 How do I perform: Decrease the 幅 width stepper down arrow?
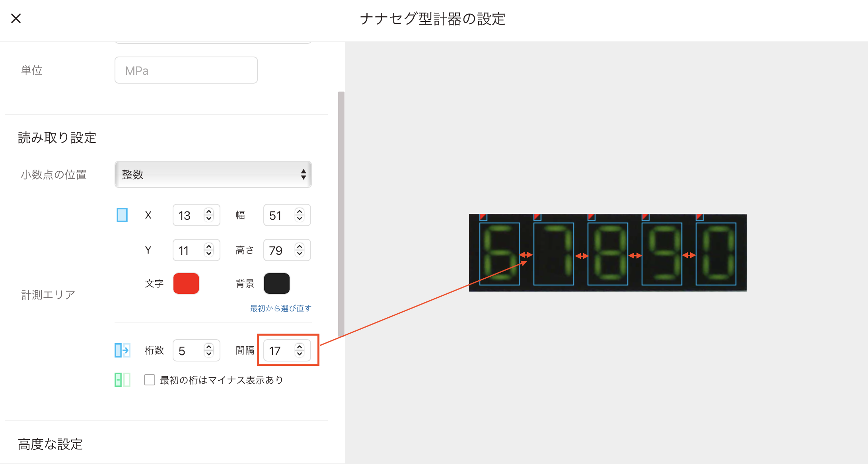coord(300,219)
